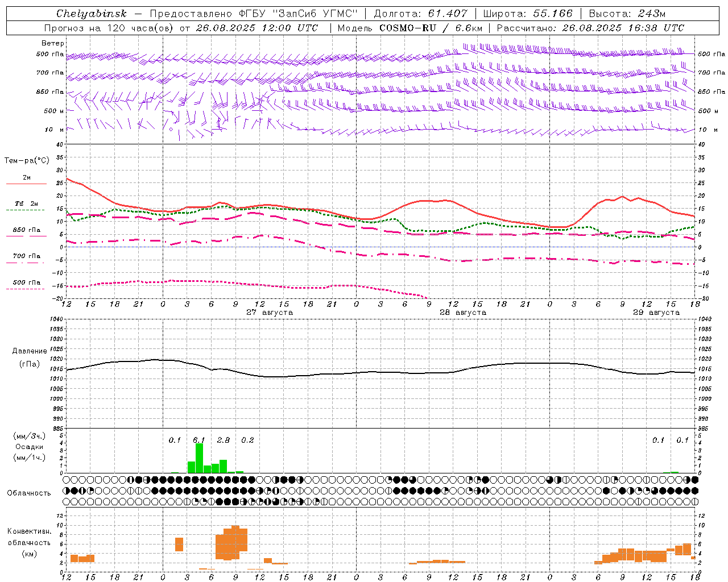Click the Модель COSMO-RU / 6.6км label
The image size is (728, 582).
tap(410, 28)
